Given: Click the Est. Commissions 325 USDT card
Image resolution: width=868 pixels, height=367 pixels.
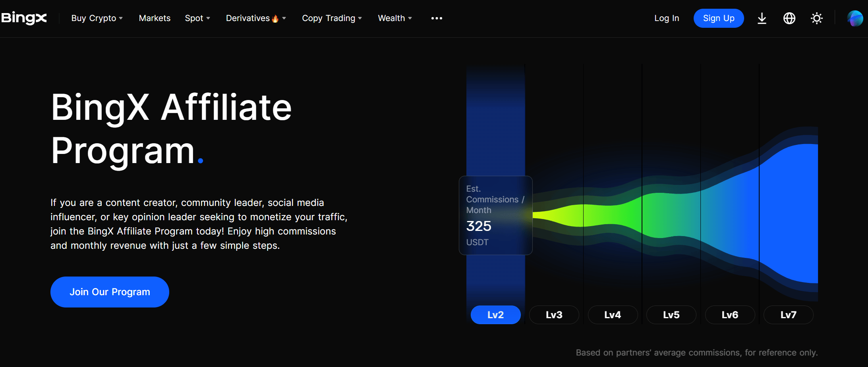Looking at the screenshot, I should click(495, 215).
